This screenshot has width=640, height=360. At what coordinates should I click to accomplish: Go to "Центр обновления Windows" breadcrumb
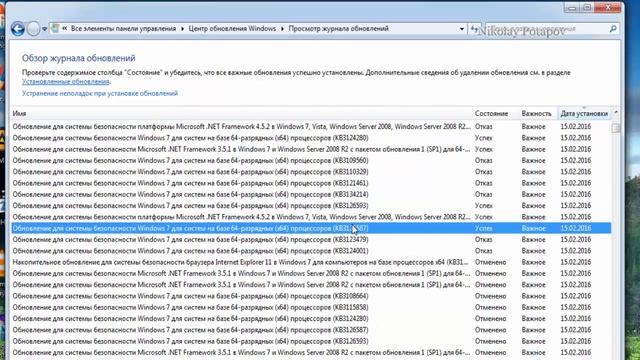[x=232, y=29]
